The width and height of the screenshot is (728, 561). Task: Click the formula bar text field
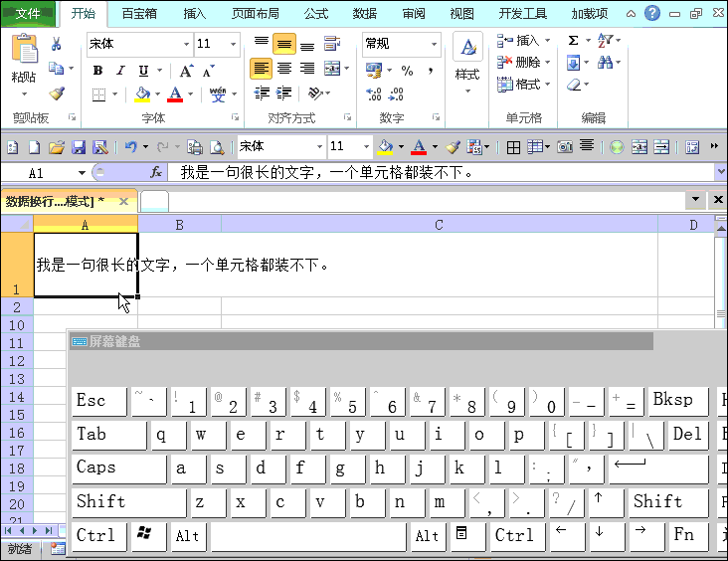(x=441, y=173)
